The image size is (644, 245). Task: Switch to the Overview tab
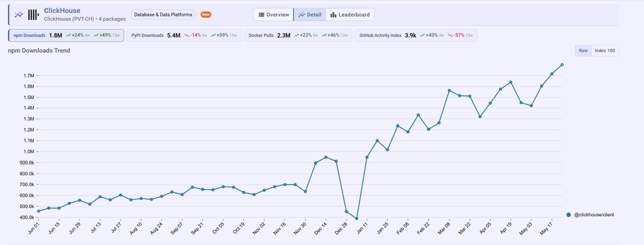coord(273,15)
